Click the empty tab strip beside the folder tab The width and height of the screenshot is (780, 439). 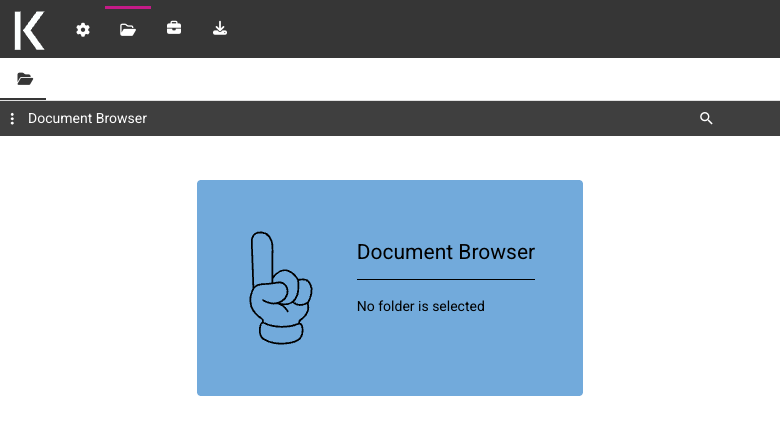(x=413, y=79)
